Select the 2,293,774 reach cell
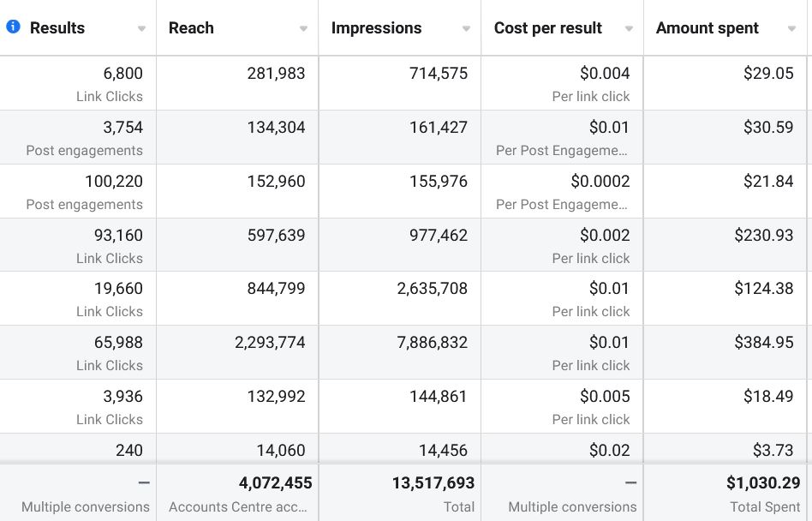The width and height of the screenshot is (812, 521). click(x=270, y=343)
